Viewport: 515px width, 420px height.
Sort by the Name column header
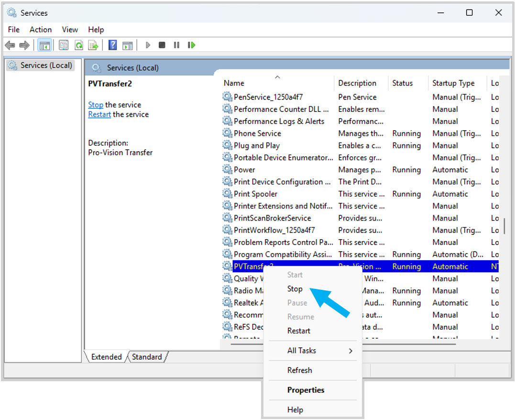[278, 83]
